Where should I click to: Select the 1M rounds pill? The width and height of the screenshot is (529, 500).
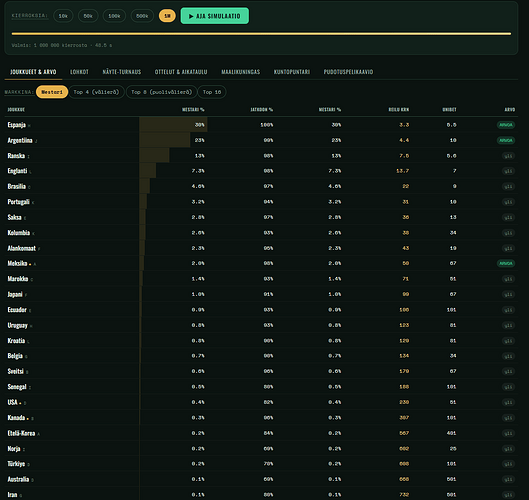(167, 16)
